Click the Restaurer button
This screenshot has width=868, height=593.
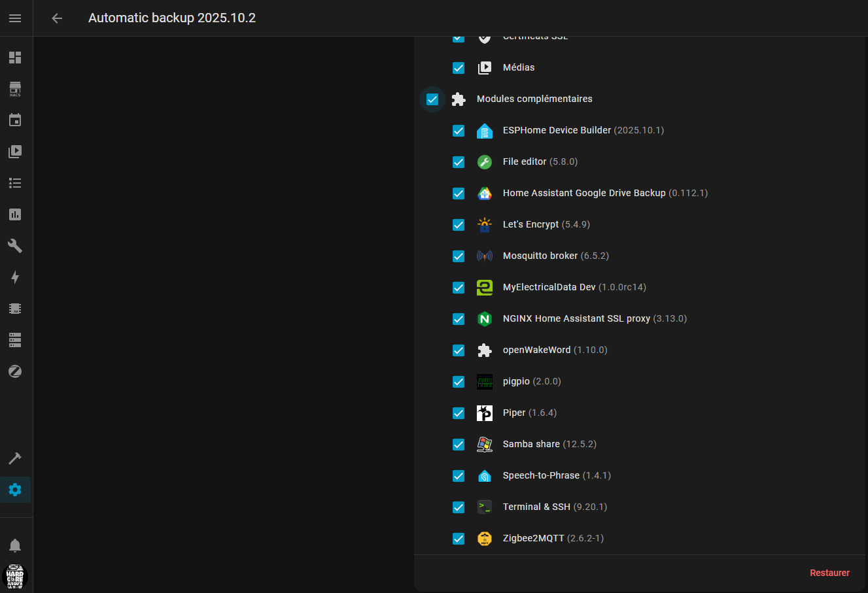829,573
